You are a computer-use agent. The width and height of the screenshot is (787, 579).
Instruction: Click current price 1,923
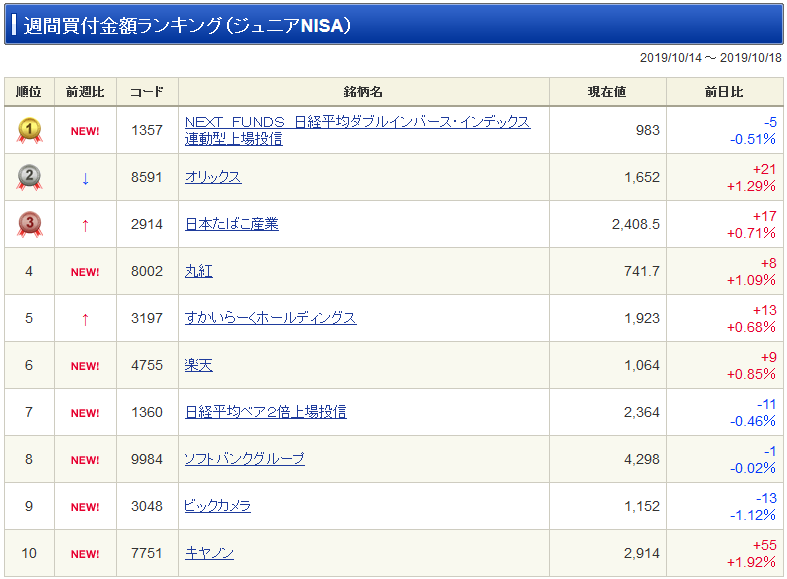tap(642, 319)
